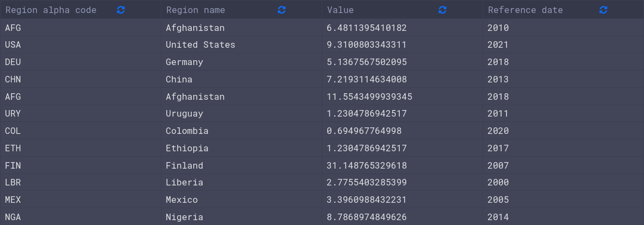This screenshot has width=644, height=225.
Task: Click Germany's reference date 2018
Action: 498,62
